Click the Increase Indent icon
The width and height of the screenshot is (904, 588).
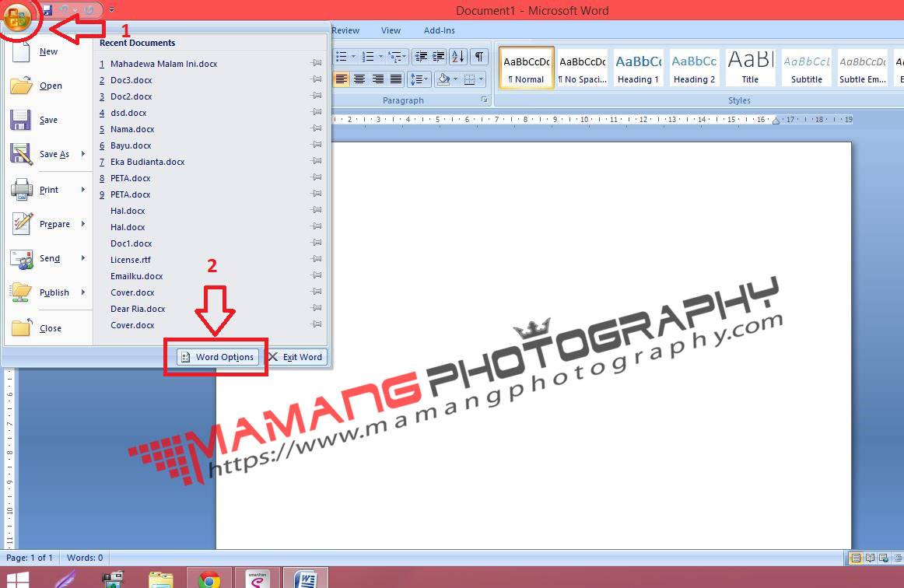coord(439,57)
